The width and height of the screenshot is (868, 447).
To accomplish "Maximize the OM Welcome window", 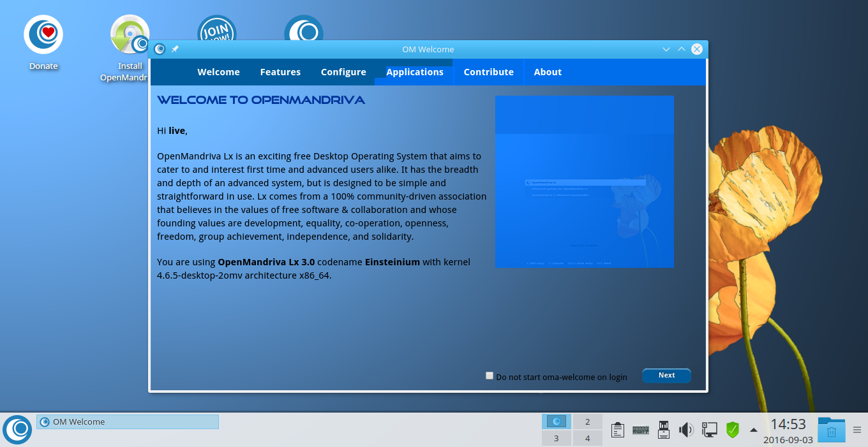I will click(x=682, y=49).
